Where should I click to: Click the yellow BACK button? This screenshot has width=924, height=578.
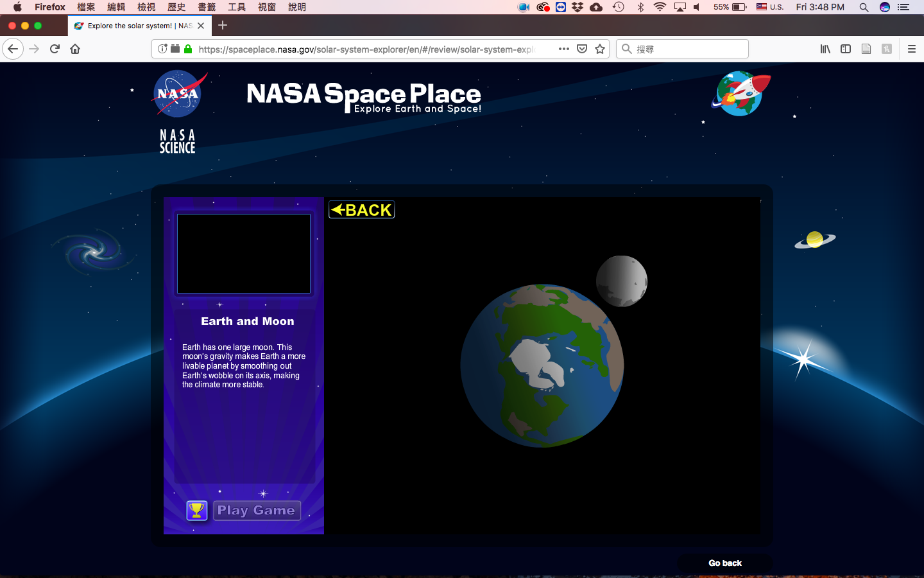[x=361, y=209]
